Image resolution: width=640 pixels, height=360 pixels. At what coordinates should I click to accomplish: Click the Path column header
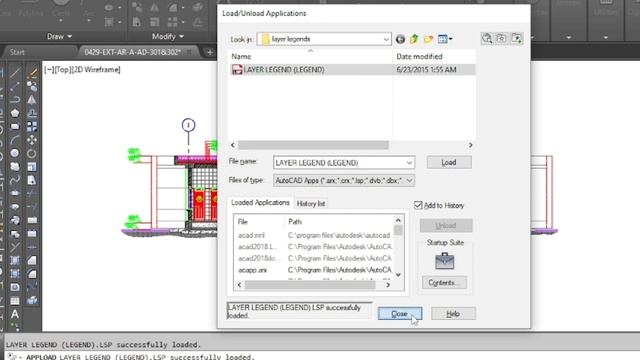point(338,222)
